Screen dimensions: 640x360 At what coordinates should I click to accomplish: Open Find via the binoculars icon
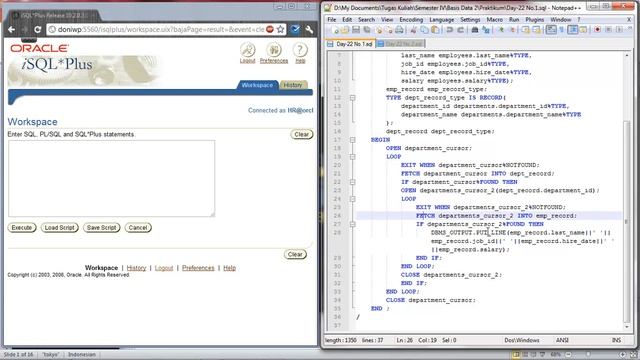475,30
